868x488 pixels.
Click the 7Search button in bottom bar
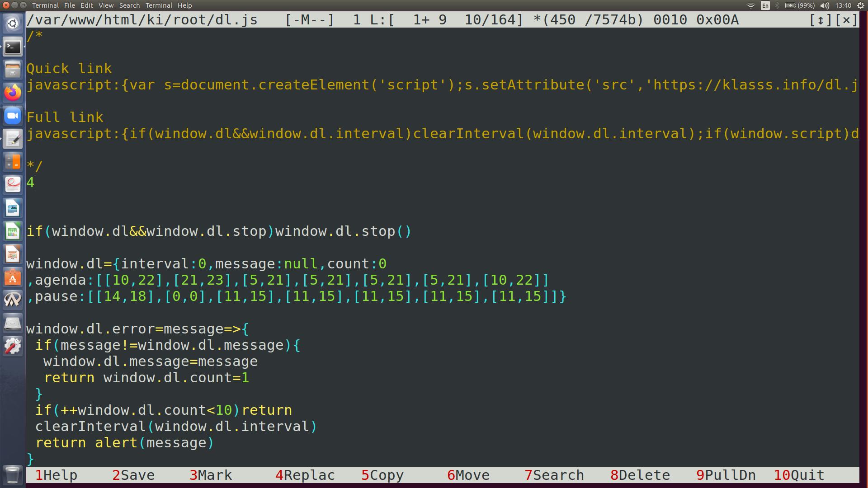(x=554, y=475)
